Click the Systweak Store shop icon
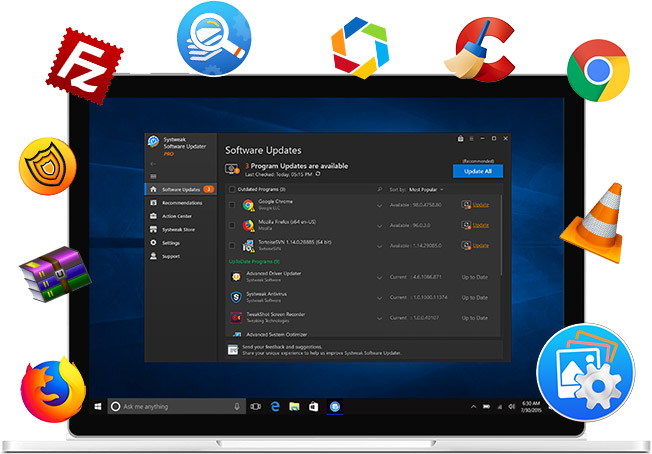The image size is (652, 454). [153, 229]
